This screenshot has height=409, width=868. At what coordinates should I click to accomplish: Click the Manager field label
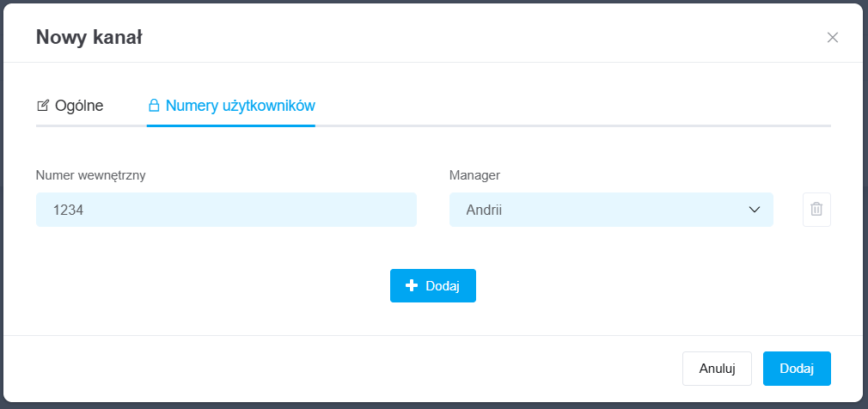point(474,175)
